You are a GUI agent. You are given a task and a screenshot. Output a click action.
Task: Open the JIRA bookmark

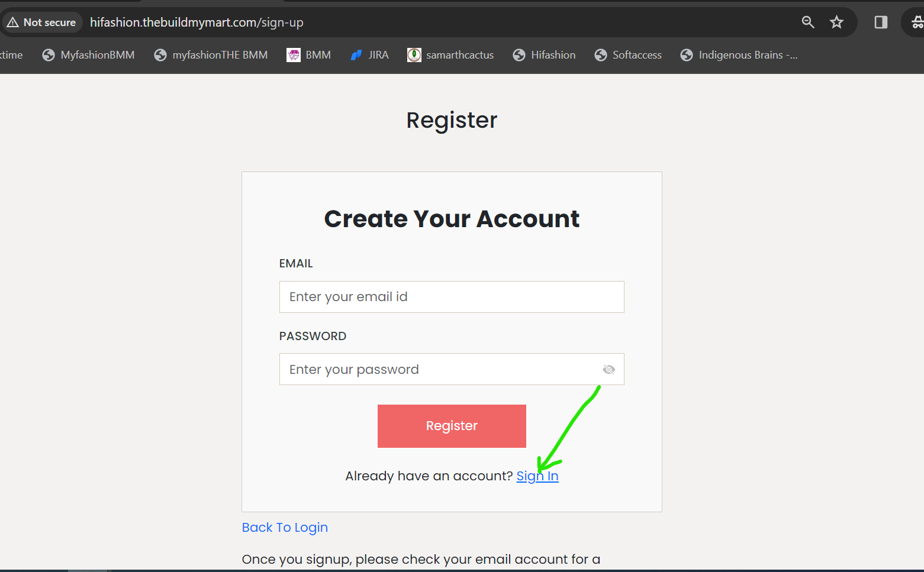(x=369, y=55)
